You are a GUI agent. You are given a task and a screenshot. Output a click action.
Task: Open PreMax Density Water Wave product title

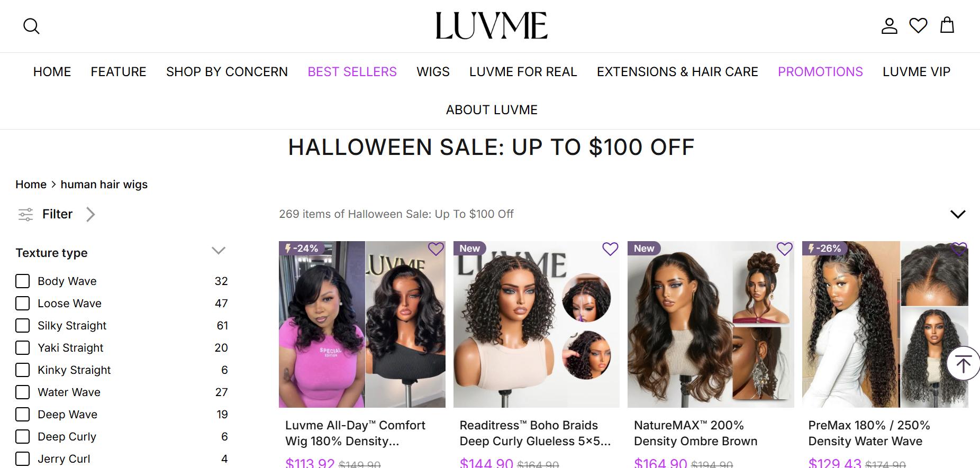click(869, 433)
